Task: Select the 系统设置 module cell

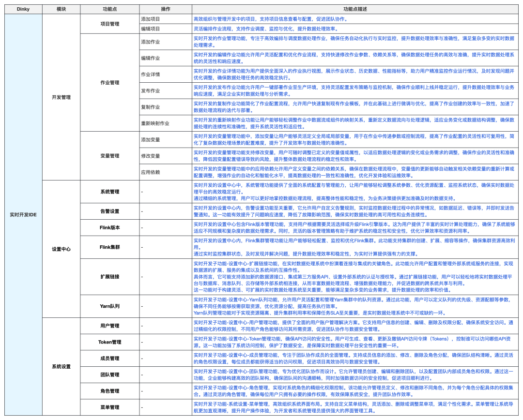Action: point(61,367)
